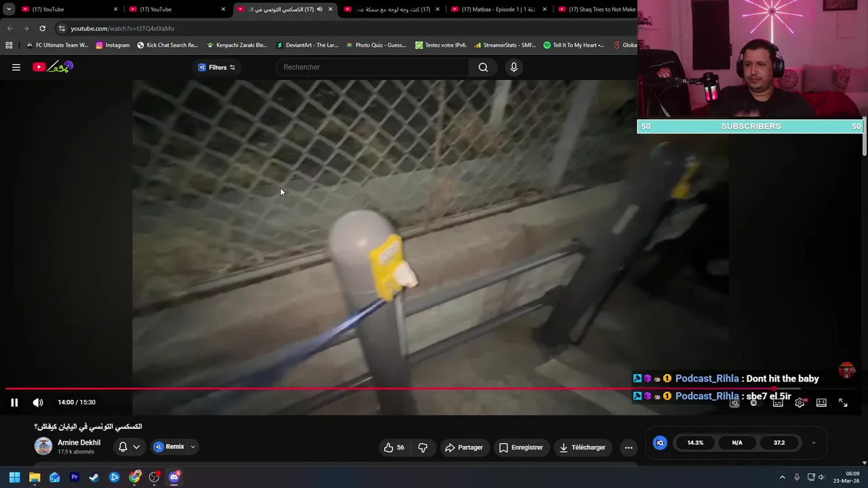The image size is (868, 488).
Task: Open Discord from the taskbar
Action: tap(174, 477)
